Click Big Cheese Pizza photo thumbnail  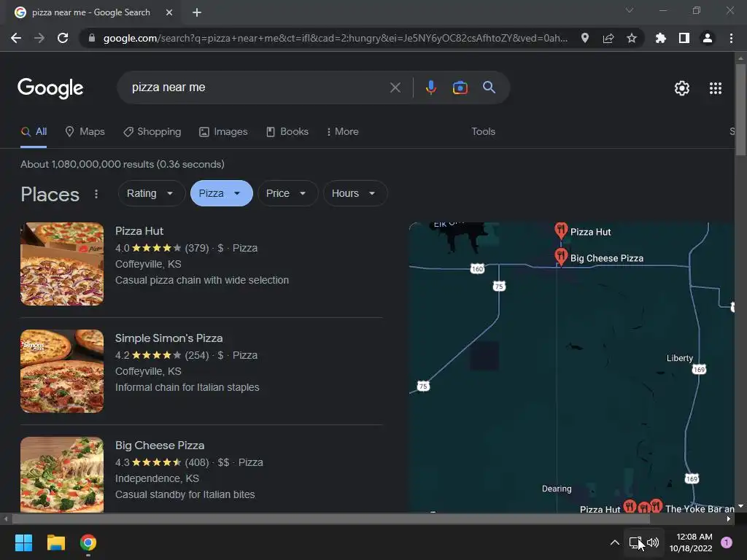coord(62,474)
